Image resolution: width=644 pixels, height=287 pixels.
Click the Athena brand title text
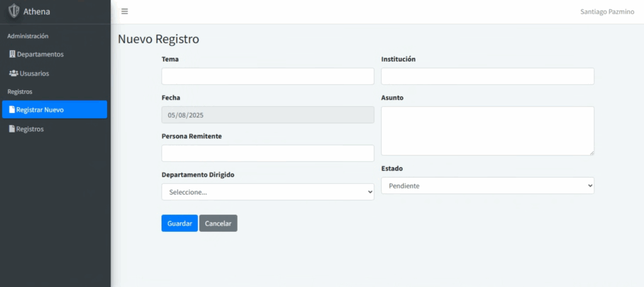[36, 11]
